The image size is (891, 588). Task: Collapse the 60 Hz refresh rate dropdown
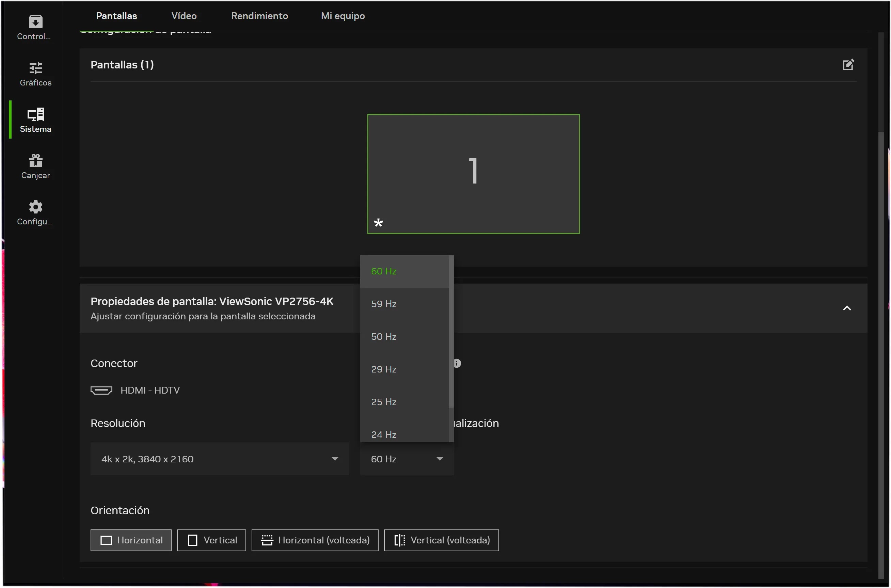point(407,459)
